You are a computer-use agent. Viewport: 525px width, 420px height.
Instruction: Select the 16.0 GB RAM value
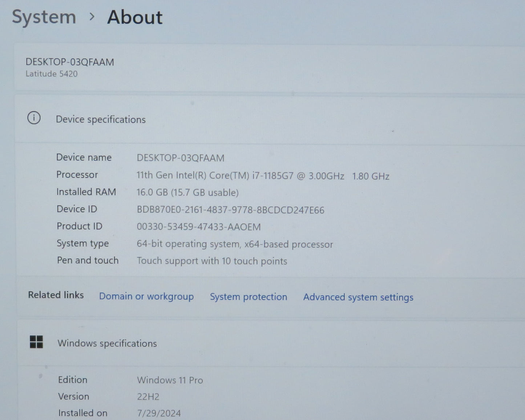tap(187, 192)
